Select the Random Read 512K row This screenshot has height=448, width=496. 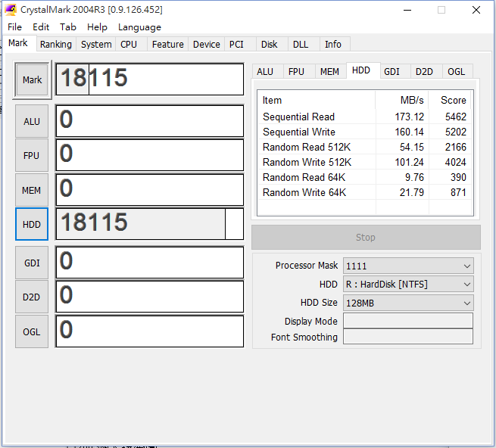[x=364, y=148]
